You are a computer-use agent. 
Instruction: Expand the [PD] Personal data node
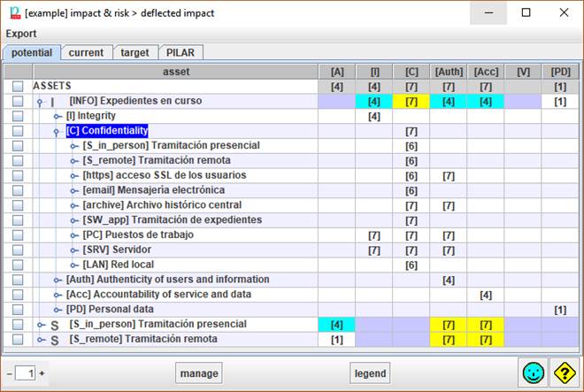(x=57, y=310)
